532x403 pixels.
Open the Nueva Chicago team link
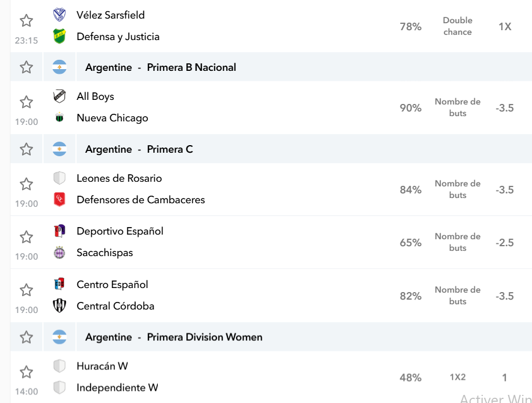coord(113,118)
